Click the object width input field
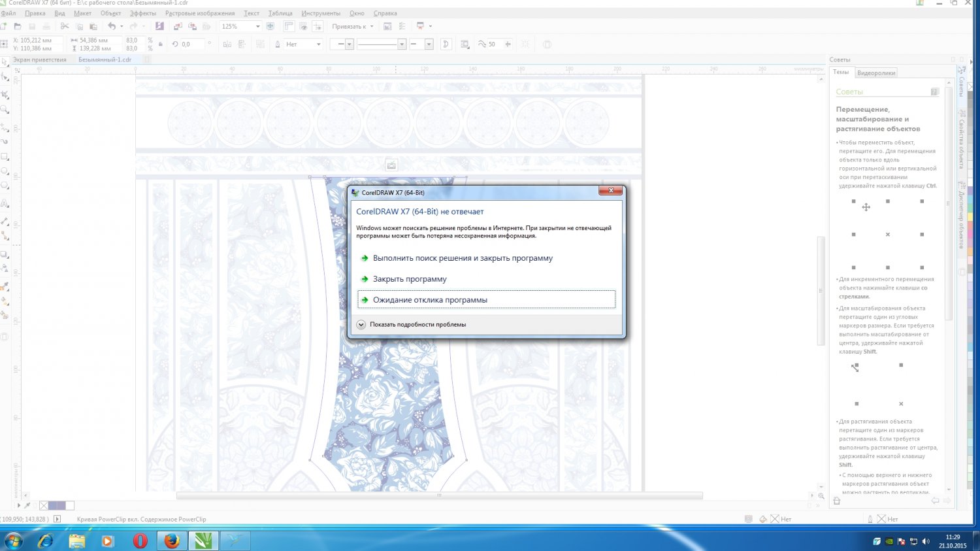Viewport: 980px width, 551px height. pos(99,40)
